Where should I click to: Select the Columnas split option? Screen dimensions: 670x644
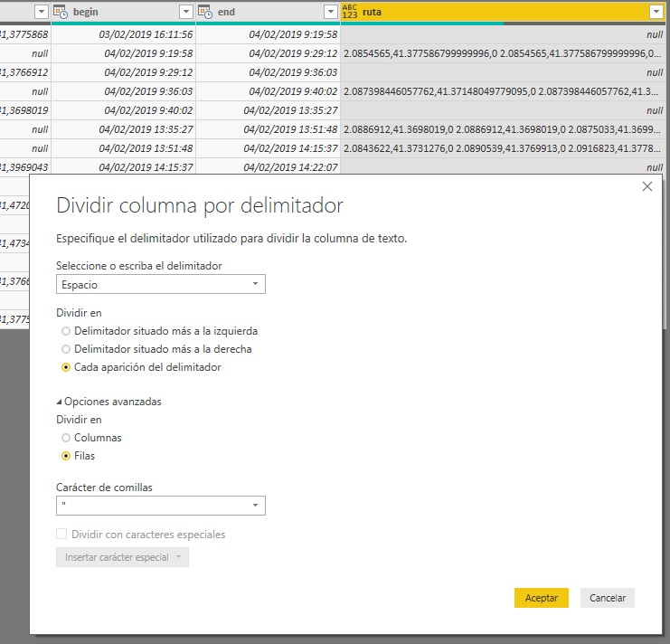tap(66, 438)
